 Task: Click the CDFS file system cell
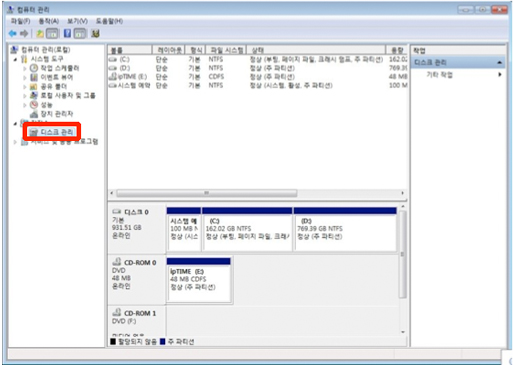(216, 77)
